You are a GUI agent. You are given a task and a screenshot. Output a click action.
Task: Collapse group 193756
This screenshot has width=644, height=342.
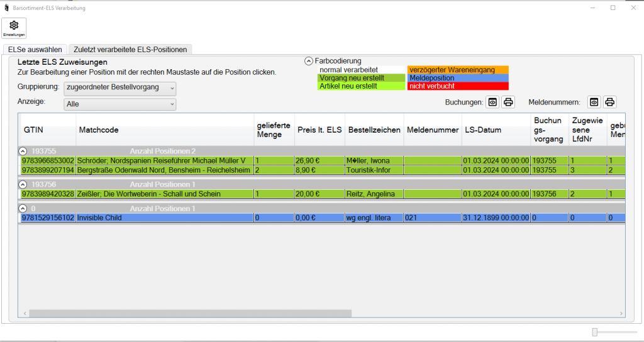23,184
